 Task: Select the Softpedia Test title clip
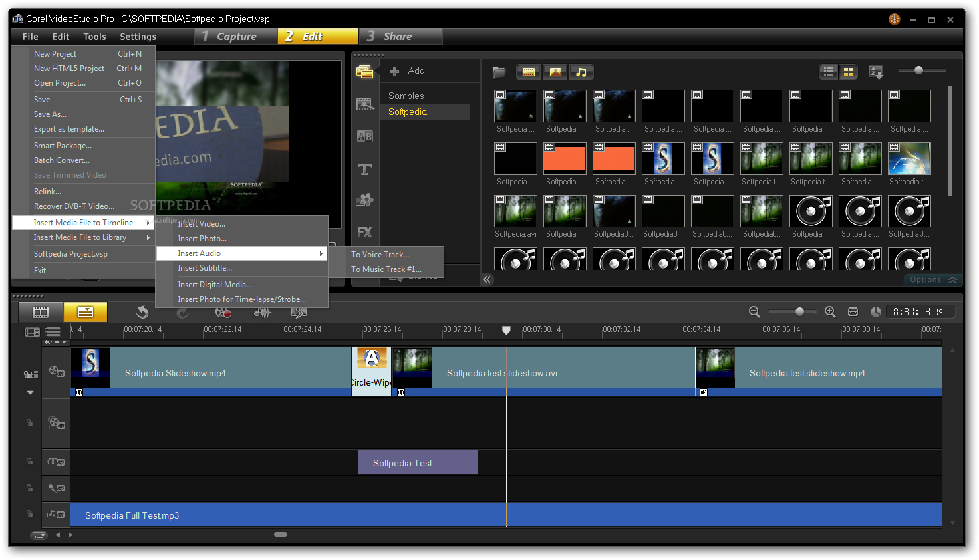click(x=418, y=462)
